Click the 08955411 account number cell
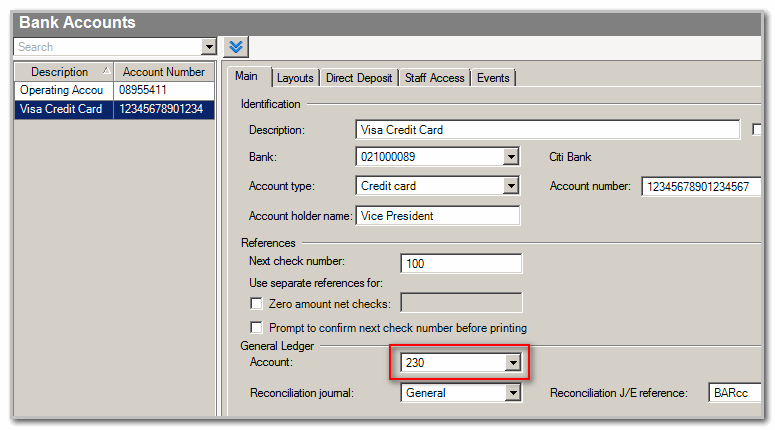Image resolution: width=775 pixels, height=430 pixels. (x=164, y=90)
